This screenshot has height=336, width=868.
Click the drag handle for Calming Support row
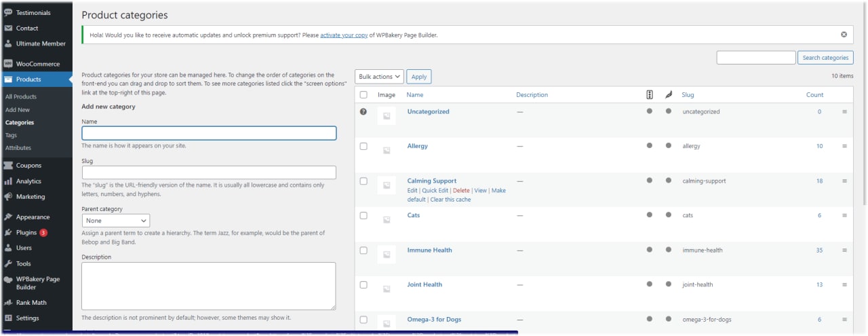point(844,181)
